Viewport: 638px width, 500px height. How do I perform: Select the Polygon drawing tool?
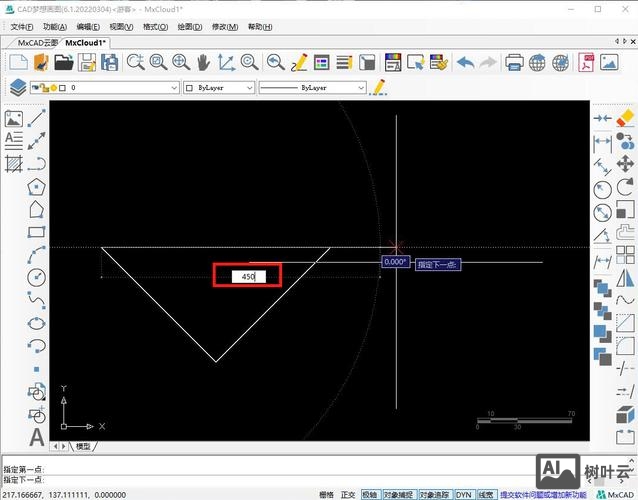pyautogui.click(x=37, y=187)
